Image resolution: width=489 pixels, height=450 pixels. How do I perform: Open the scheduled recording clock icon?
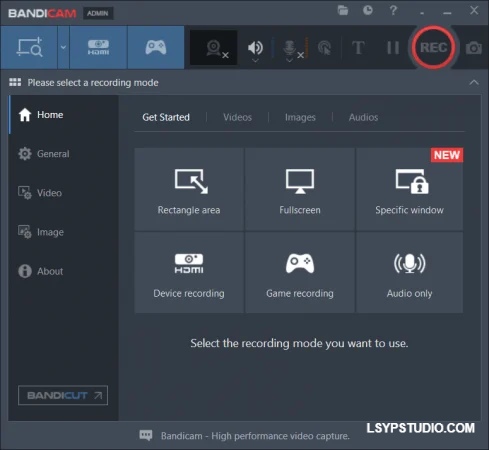coord(368,10)
